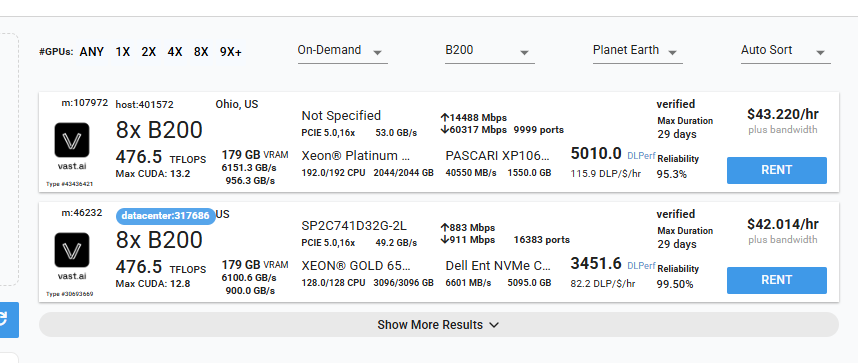
Task: Click the Dell Ent NVMe disk name
Action: coord(498,266)
